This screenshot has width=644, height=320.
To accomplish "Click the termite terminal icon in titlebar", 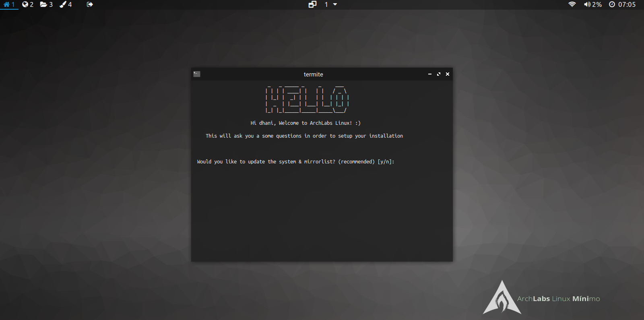I will point(197,74).
